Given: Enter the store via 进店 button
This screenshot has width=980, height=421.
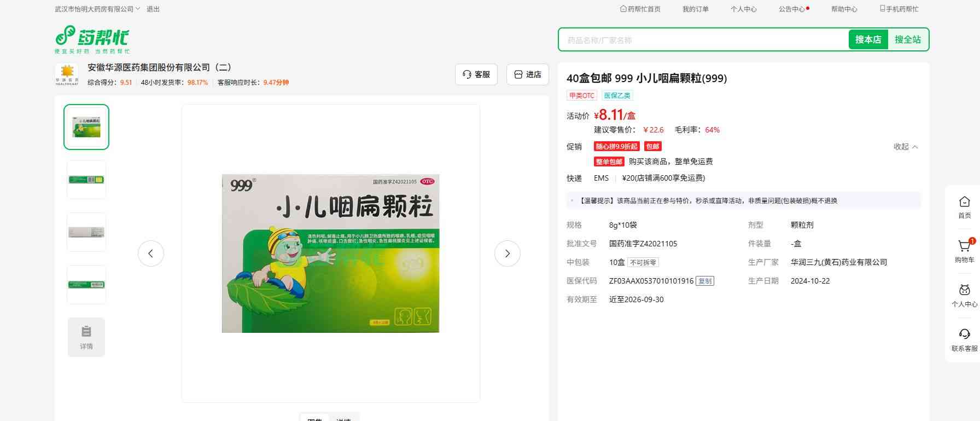Looking at the screenshot, I should pos(528,74).
